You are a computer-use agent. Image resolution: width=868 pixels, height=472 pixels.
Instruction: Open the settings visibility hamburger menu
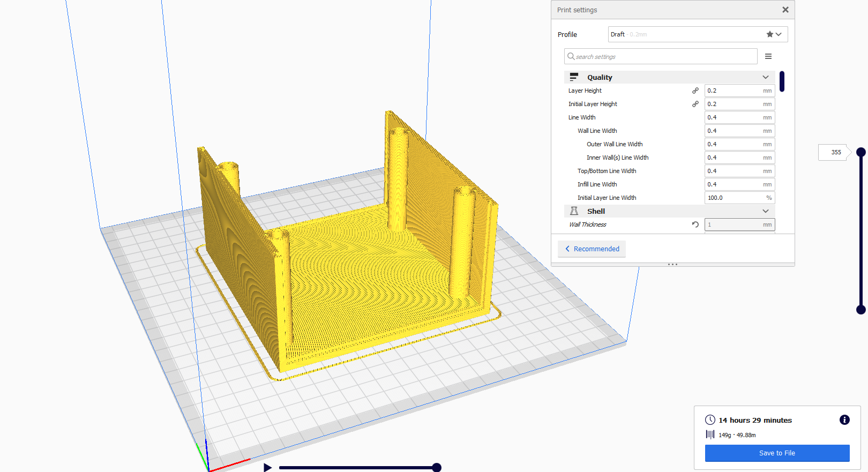coord(768,56)
